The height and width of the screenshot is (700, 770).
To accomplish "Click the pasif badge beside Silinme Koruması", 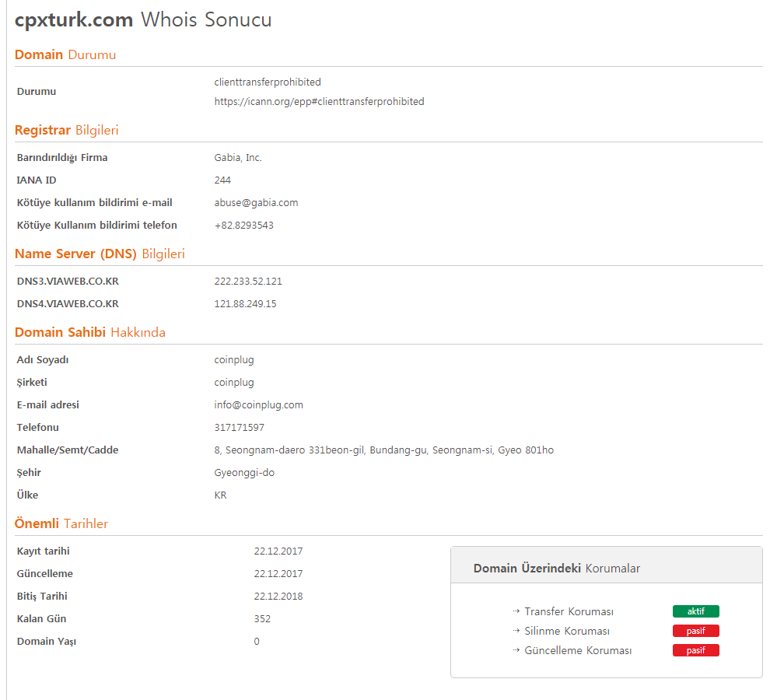I will (x=695, y=631).
